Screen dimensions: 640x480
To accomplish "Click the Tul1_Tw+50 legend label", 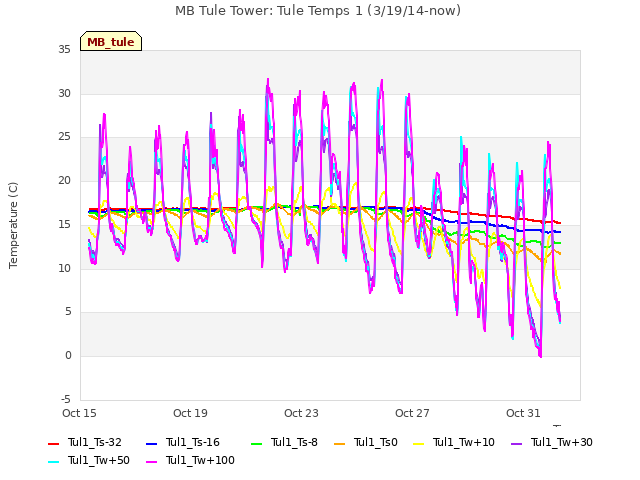I will (x=99, y=460).
